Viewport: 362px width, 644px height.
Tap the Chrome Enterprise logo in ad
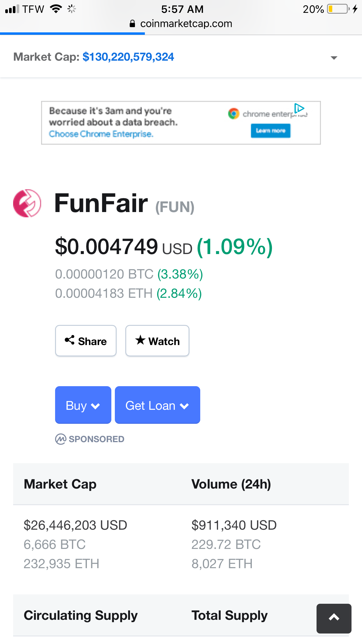[x=233, y=113]
